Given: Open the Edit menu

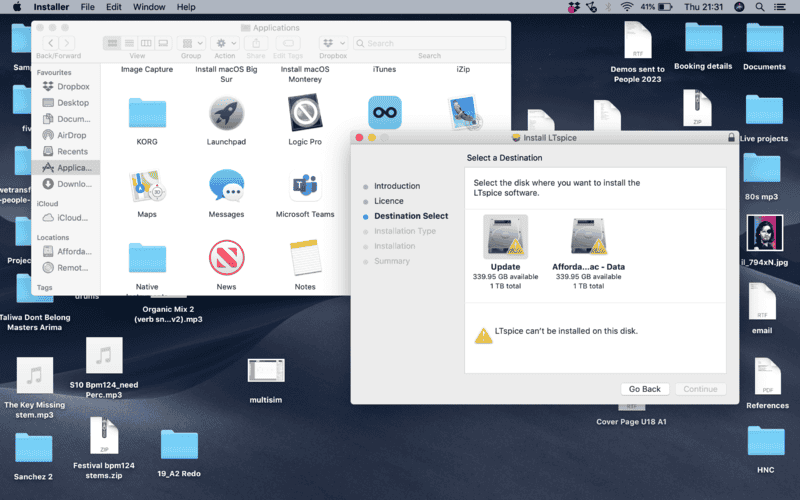Looking at the screenshot, I should 113,7.
